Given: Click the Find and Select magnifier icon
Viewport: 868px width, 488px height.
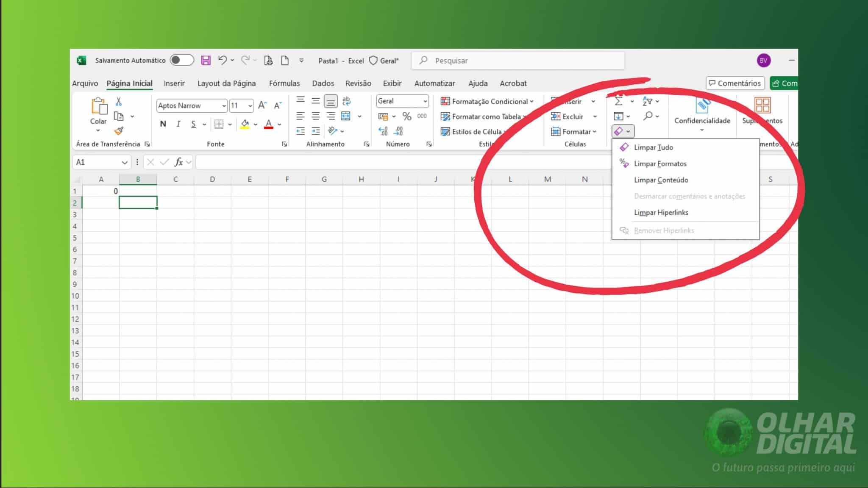Looking at the screenshot, I should [648, 116].
